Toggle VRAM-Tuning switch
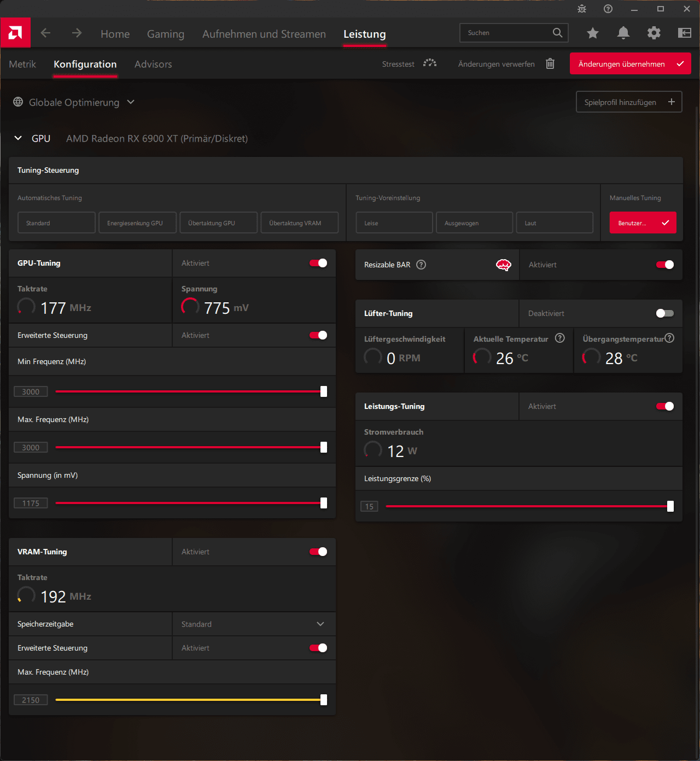 tap(318, 552)
